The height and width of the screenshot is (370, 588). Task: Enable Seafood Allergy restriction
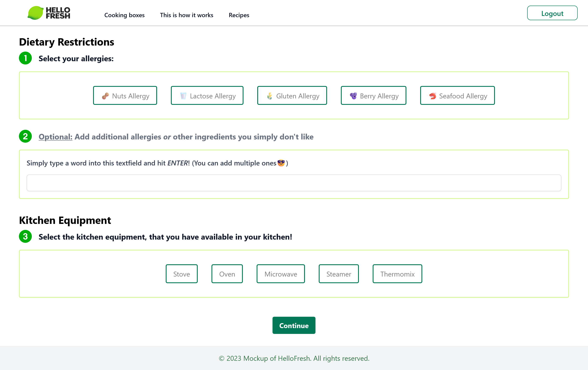[x=457, y=96]
